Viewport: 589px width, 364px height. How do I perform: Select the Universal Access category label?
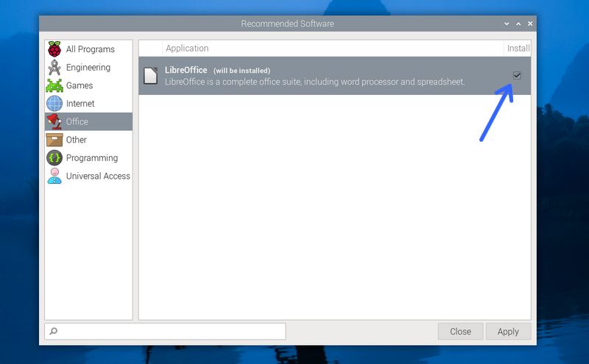(x=98, y=176)
